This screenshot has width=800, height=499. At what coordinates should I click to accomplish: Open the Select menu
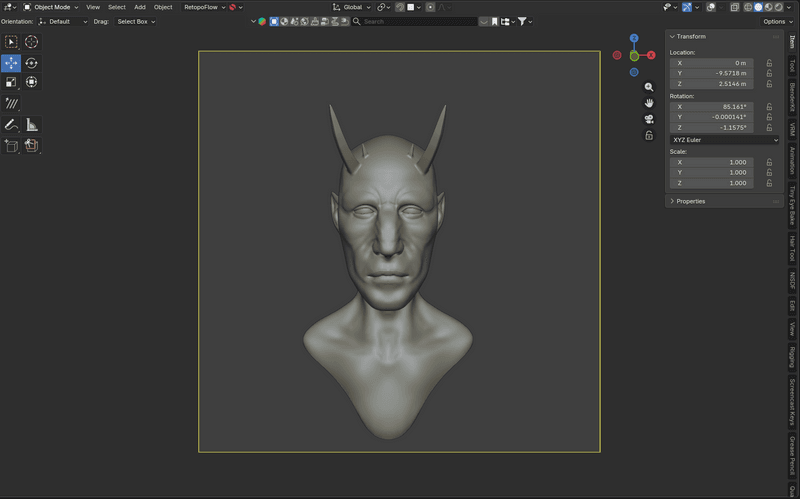coord(116,7)
